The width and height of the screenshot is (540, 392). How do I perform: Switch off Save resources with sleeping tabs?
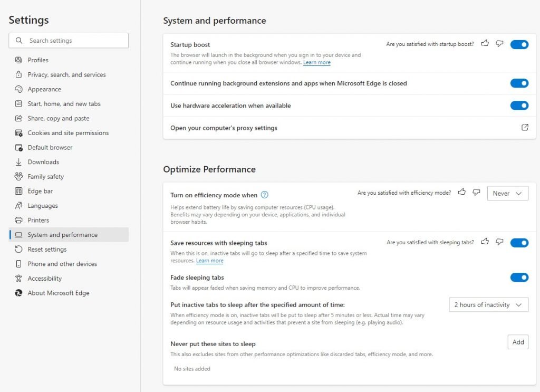click(x=519, y=243)
